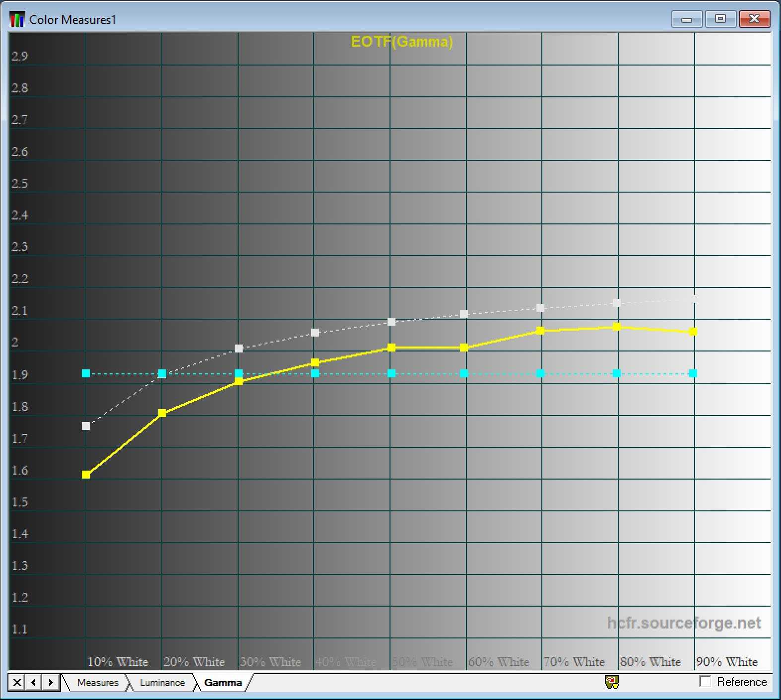Open the Luminance tab
The height and width of the screenshot is (700, 781).
(162, 683)
